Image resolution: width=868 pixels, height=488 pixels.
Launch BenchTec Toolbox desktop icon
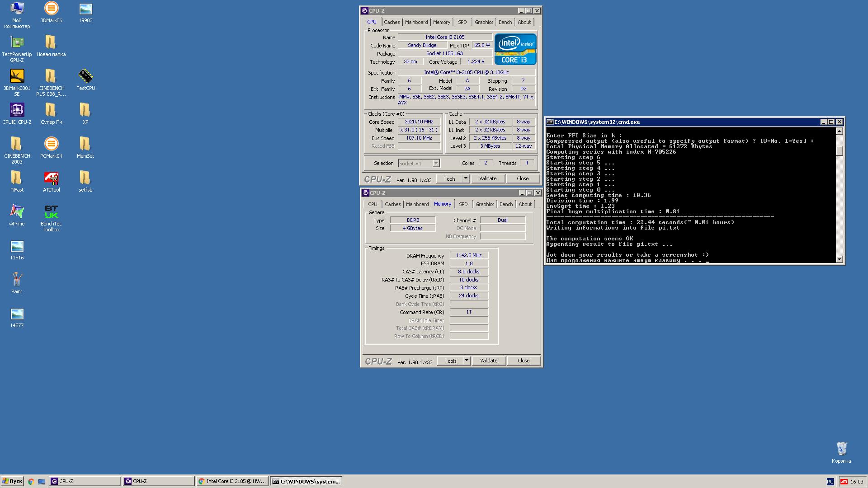coord(51,218)
